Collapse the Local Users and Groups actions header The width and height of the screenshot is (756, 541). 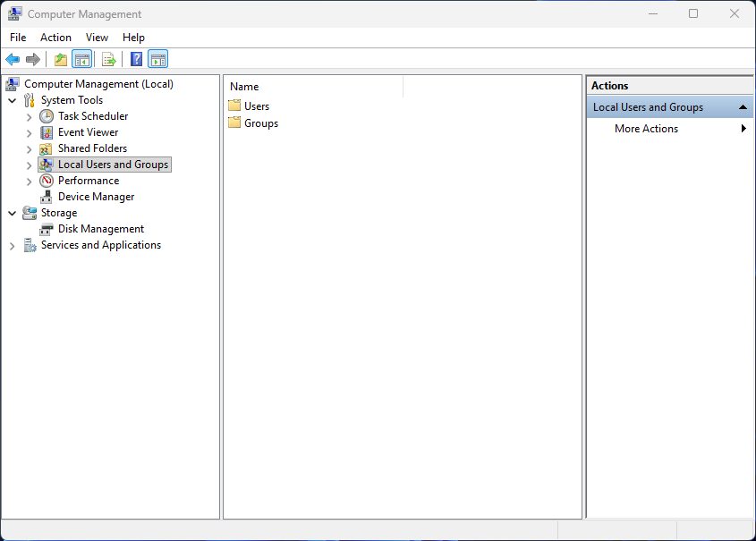(742, 106)
